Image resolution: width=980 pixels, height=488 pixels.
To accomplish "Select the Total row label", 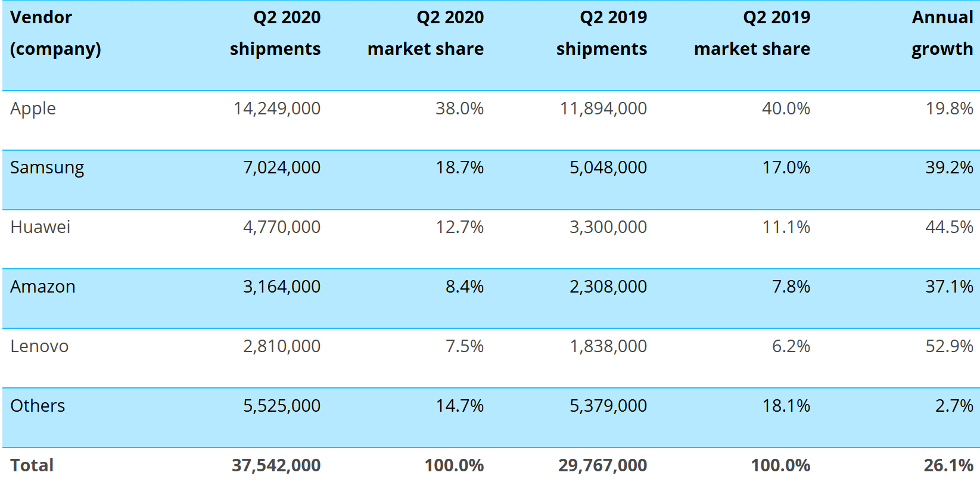I will pyautogui.click(x=32, y=465).
